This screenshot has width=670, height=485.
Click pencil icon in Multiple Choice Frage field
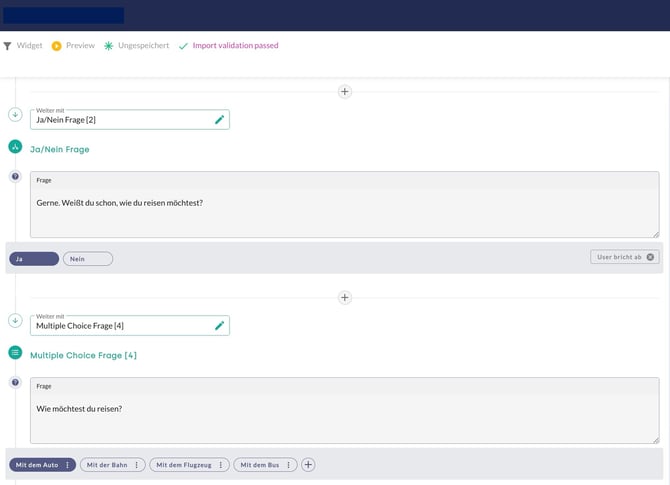pyautogui.click(x=219, y=326)
